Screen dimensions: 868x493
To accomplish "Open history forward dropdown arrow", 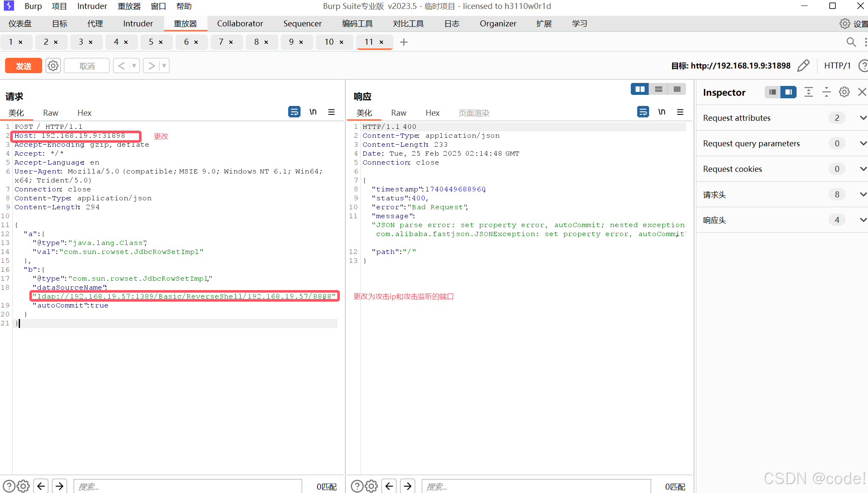I will pyautogui.click(x=164, y=66).
